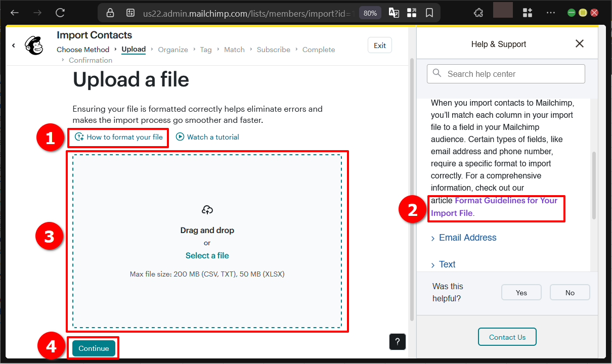Reload the current page
Viewport: 612px width, 364px height.
pos(60,13)
